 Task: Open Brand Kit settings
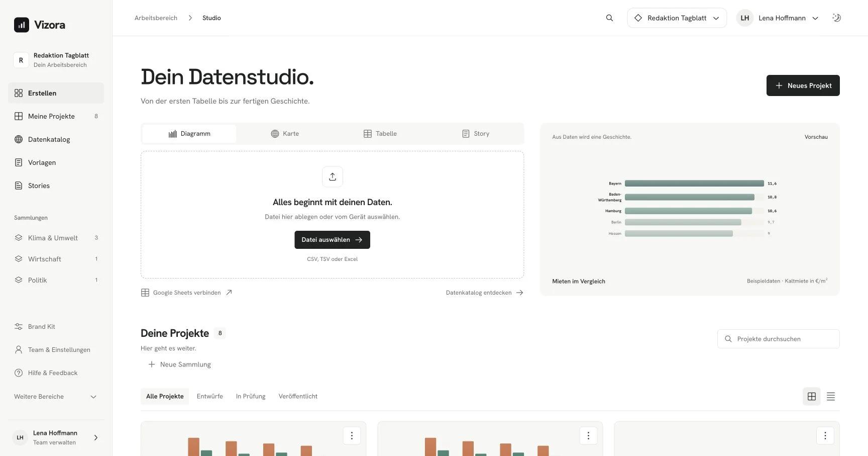[x=56, y=327]
